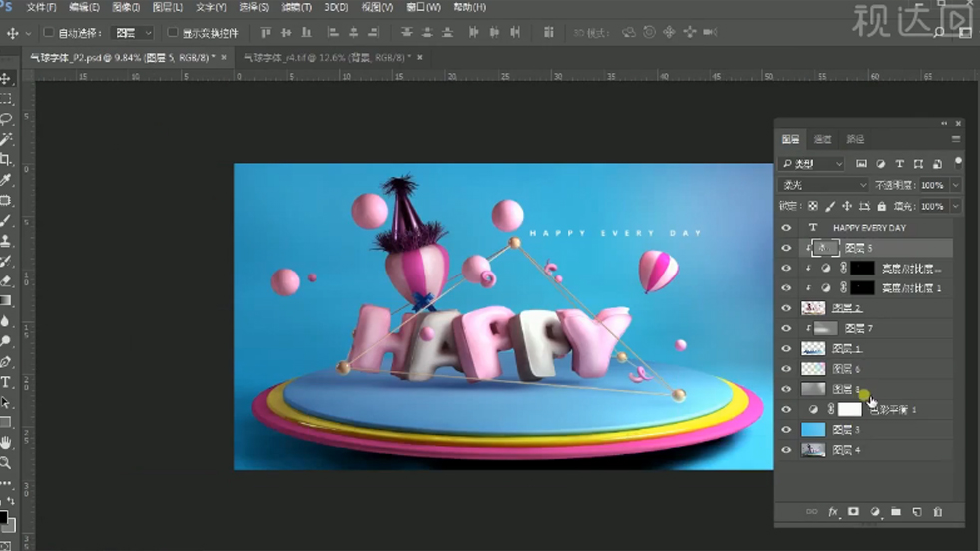
Task: Click the layer style fx icon
Action: (832, 512)
